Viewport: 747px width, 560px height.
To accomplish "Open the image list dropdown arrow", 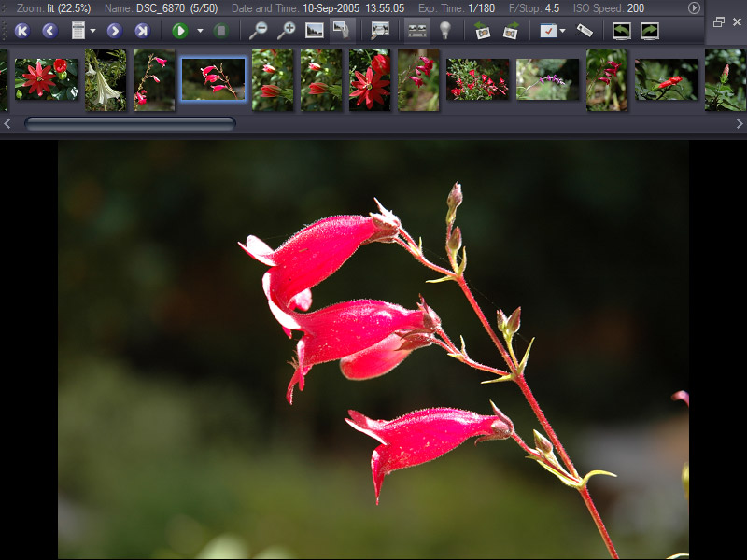I will point(93,31).
